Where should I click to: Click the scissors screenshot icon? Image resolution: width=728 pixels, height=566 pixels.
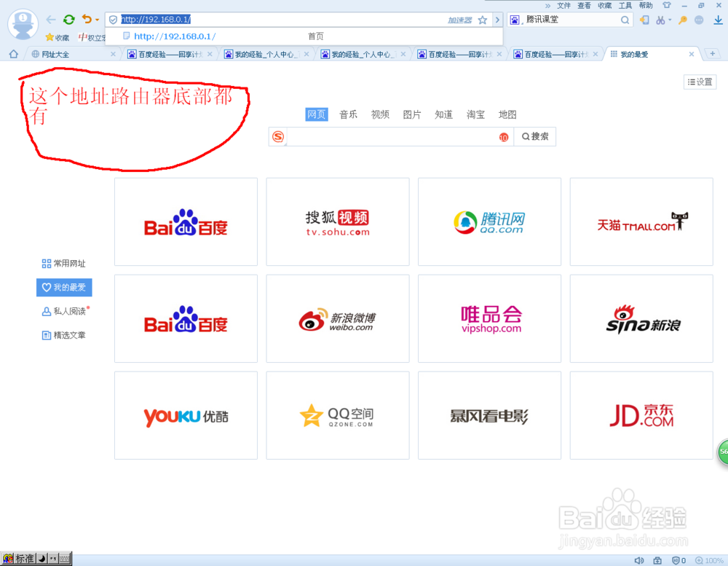coord(660,20)
